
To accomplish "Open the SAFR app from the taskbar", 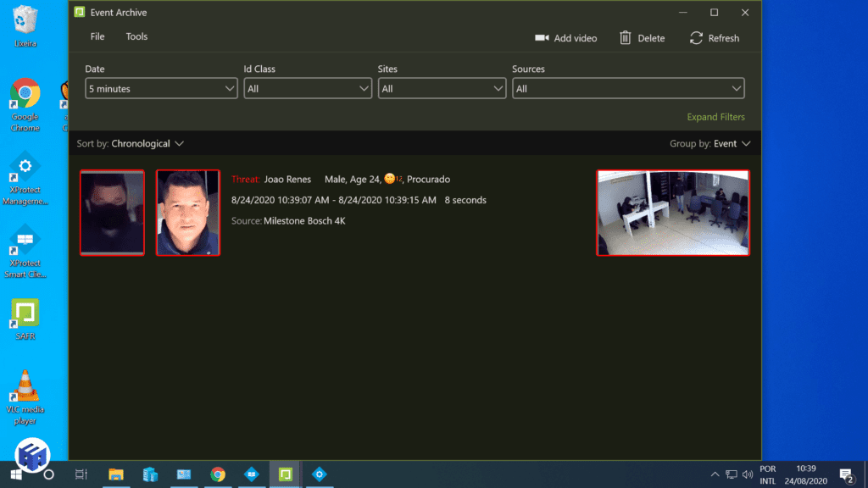I will (x=285, y=474).
